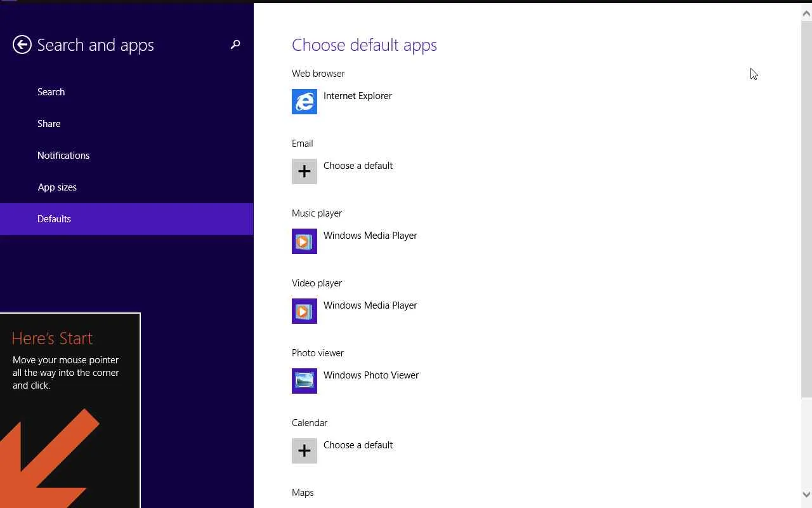This screenshot has height=508, width=812.
Task: Click the plus icon under Calendar
Action: point(304,451)
